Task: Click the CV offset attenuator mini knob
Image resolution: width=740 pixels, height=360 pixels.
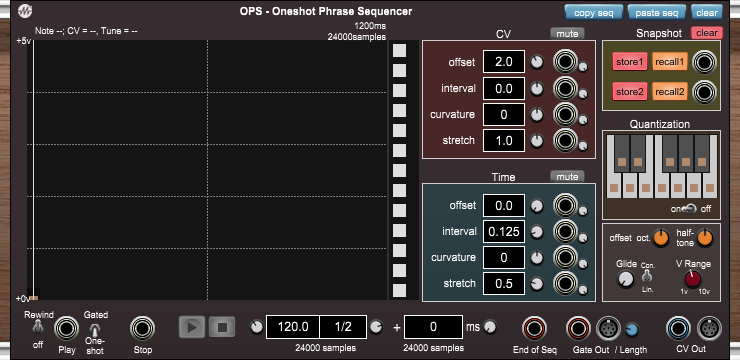Action: pyautogui.click(x=583, y=67)
